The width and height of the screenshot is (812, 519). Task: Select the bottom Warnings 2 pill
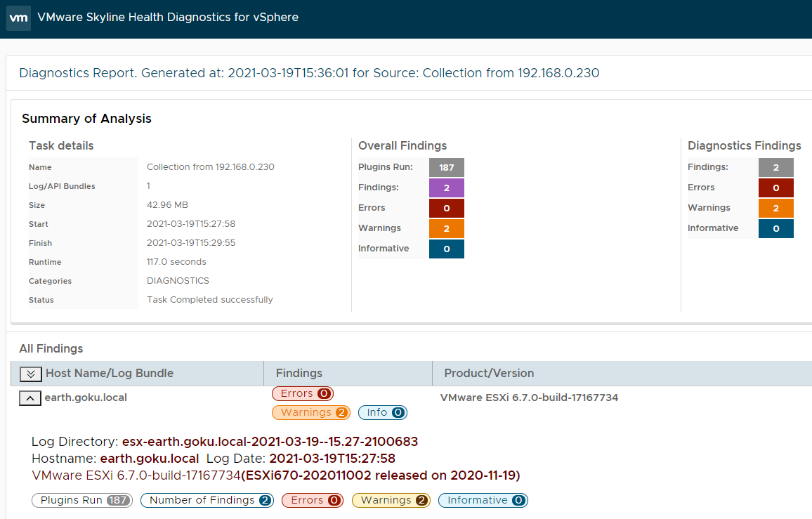(x=391, y=500)
